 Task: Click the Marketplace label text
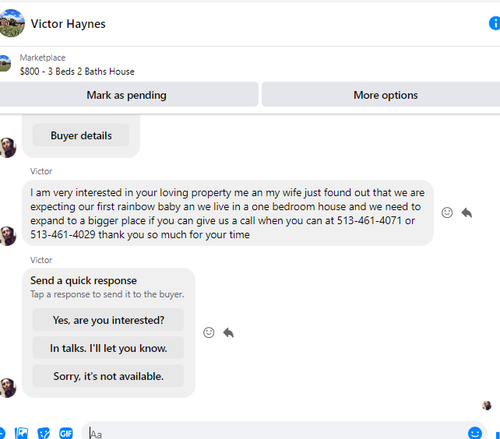click(x=43, y=58)
